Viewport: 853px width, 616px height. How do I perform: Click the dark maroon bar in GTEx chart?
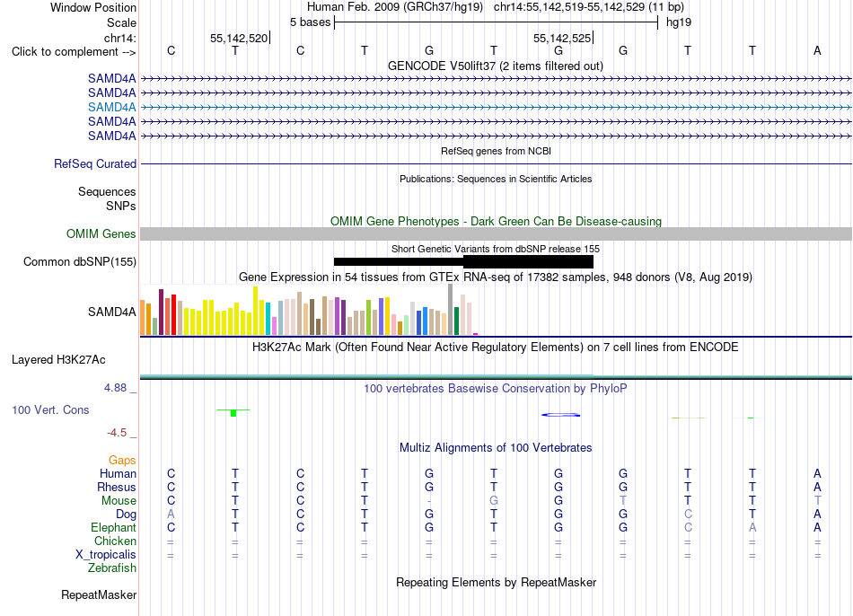click(161, 312)
